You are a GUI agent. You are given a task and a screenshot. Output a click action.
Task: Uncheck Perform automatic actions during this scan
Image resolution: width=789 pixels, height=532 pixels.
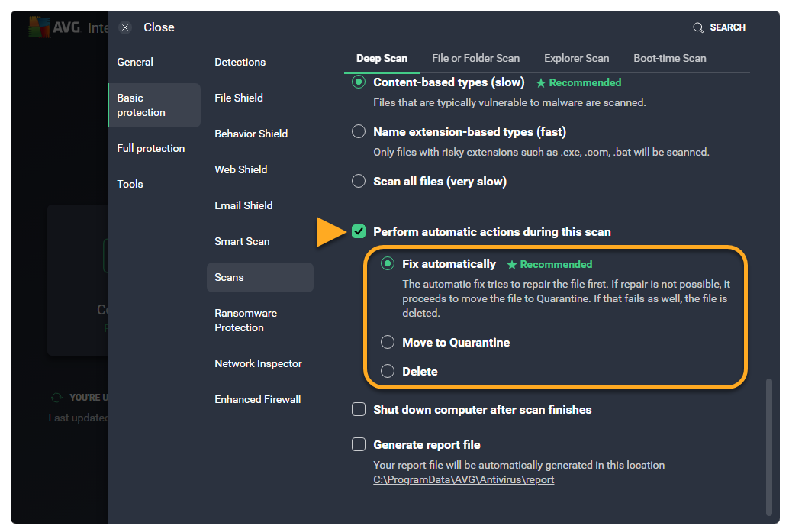(359, 231)
